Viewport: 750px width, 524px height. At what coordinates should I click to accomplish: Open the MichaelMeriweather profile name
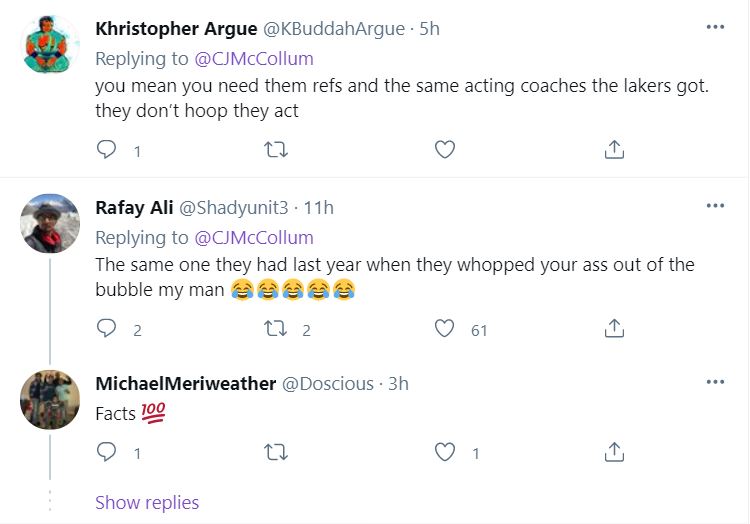click(185, 384)
